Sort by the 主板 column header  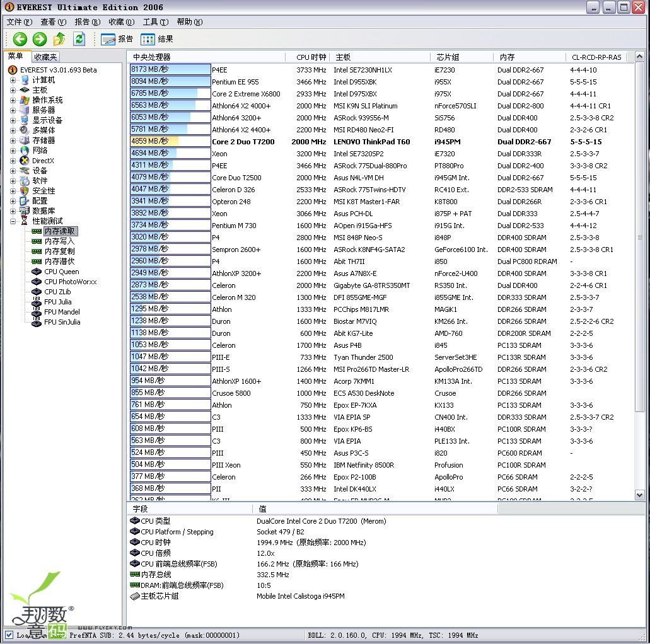click(381, 57)
